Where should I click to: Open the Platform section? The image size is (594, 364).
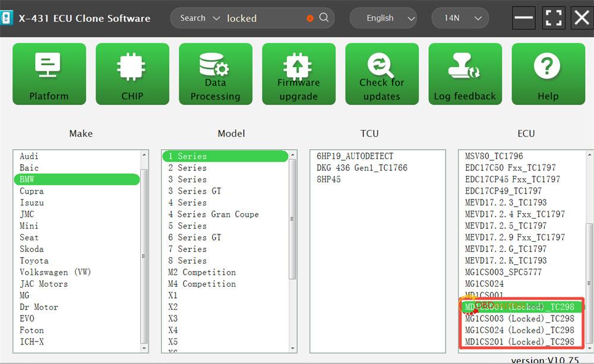tap(49, 74)
